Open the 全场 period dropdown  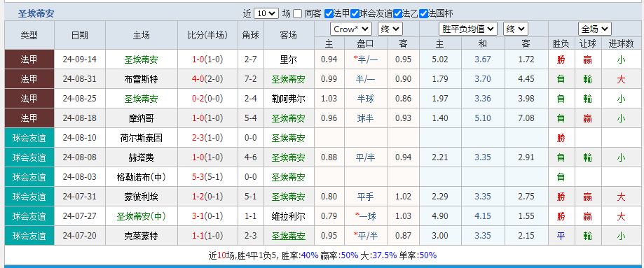pyautogui.click(x=595, y=29)
